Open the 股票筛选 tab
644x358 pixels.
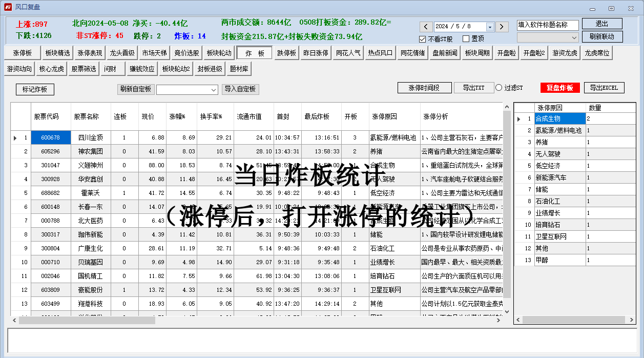[x=84, y=69]
